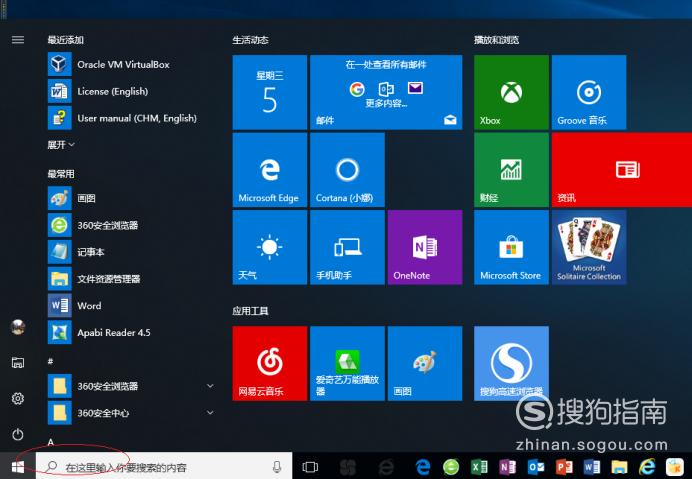Screen dimensions: 692x479
Task: Click the # letter index header
Action: [50, 361]
